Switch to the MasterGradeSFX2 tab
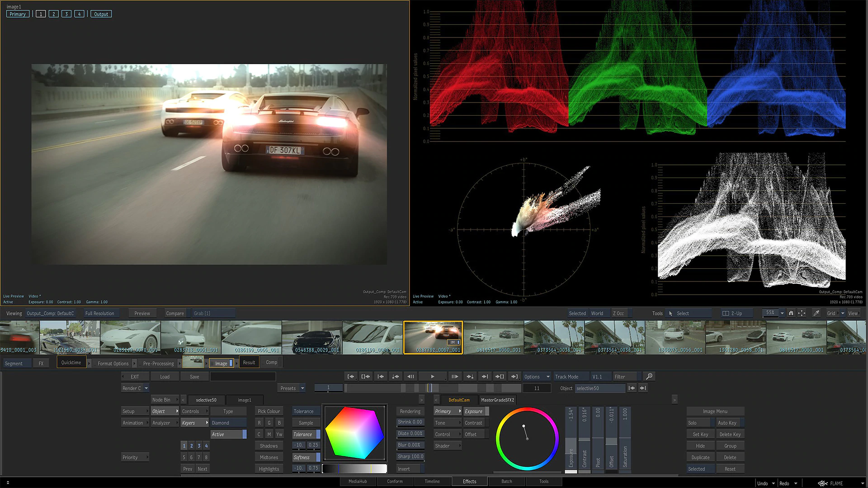 point(497,400)
